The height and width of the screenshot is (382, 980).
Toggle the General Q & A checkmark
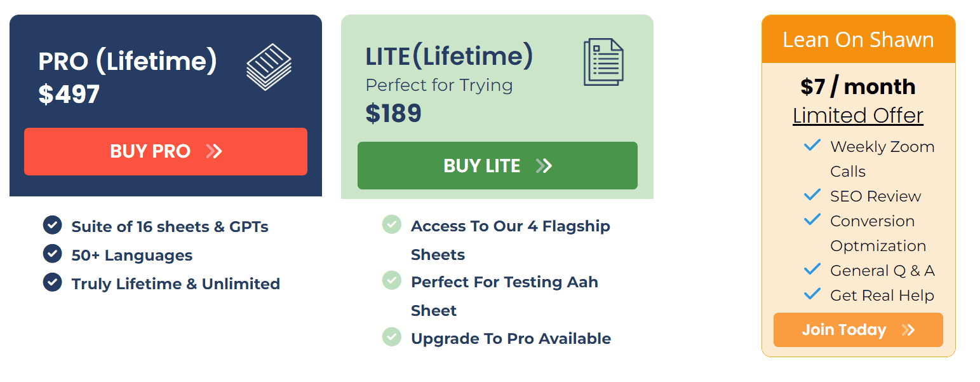point(812,269)
